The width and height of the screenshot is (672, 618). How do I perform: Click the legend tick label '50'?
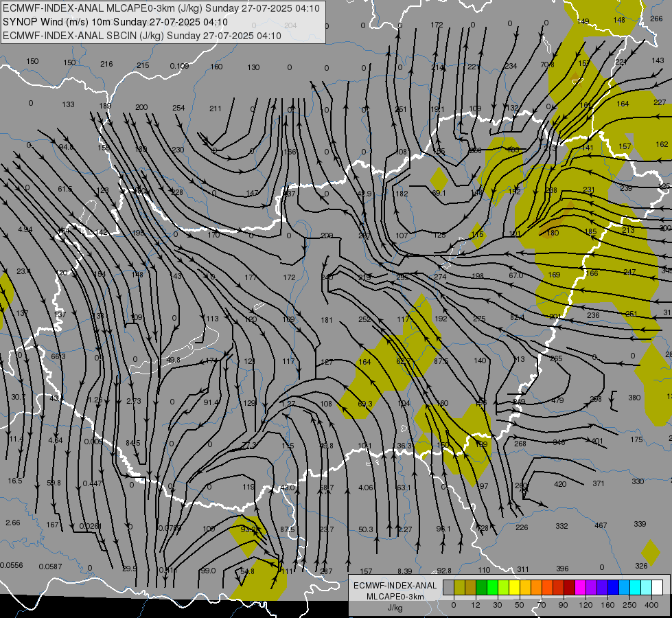point(519,605)
